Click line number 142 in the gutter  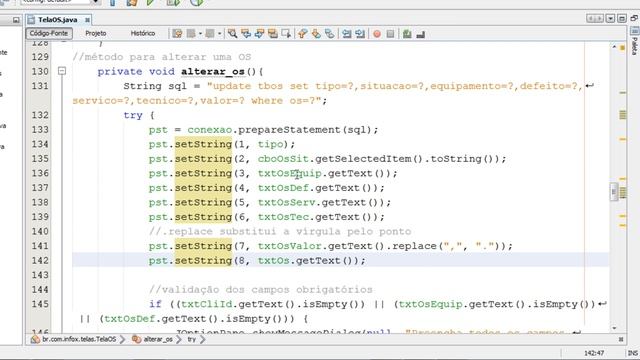pyautogui.click(x=40, y=260)
